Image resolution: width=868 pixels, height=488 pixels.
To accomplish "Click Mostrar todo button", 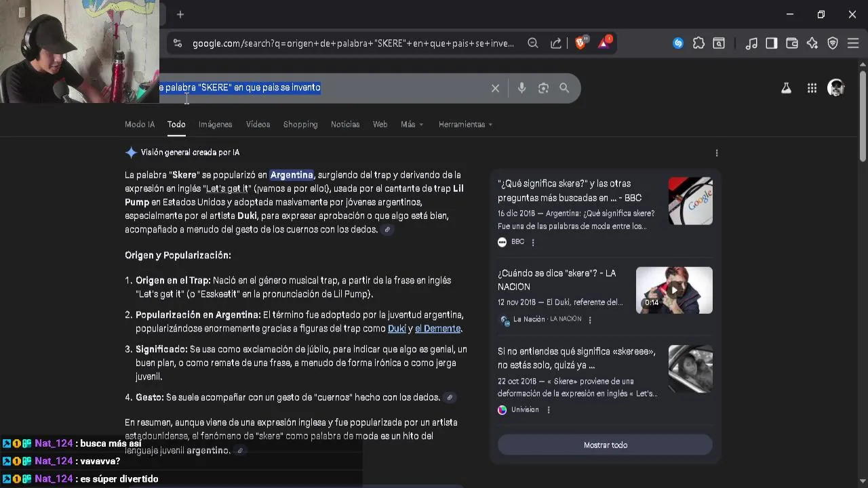I will tap(606, 445).
